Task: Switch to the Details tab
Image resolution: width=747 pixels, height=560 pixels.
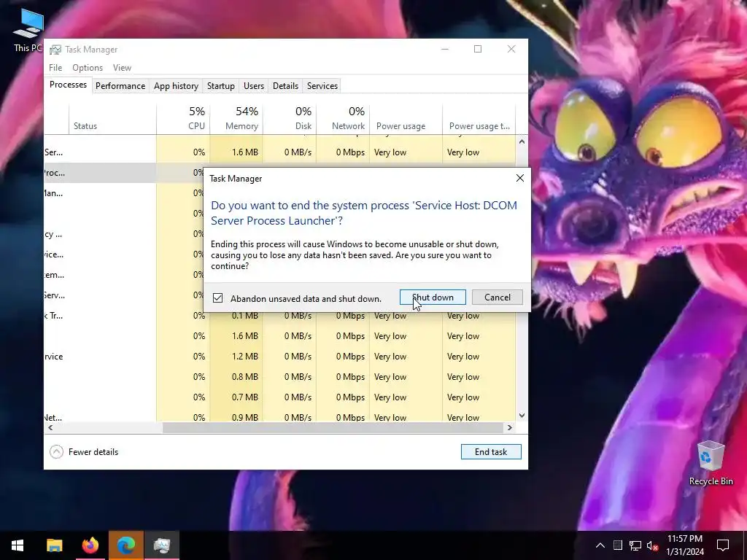Action: (285, 86)
